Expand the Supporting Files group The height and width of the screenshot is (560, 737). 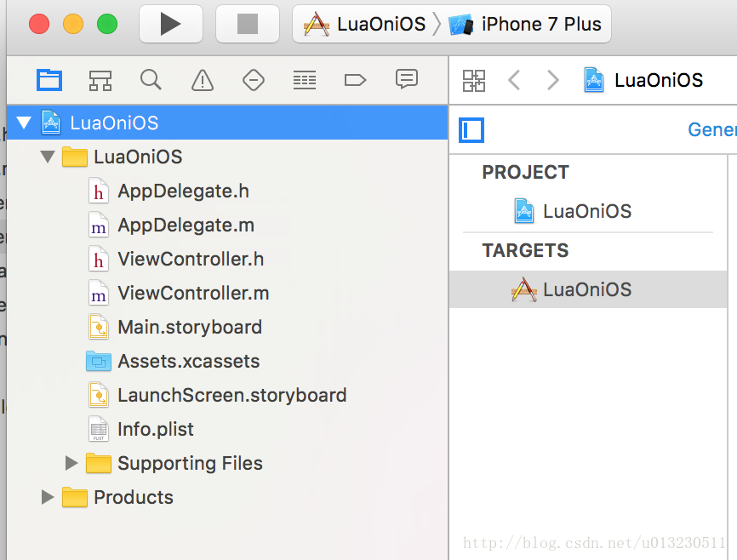point(71,464)
